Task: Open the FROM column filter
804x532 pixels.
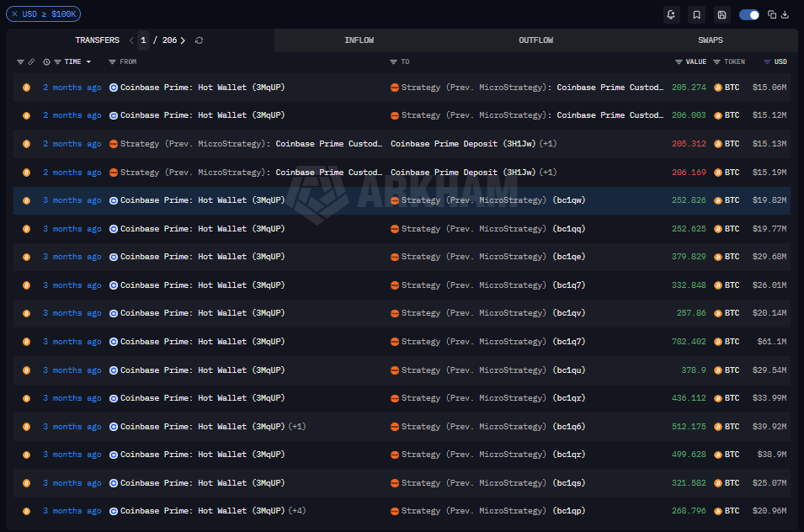Action: click(x=112, y=61)
